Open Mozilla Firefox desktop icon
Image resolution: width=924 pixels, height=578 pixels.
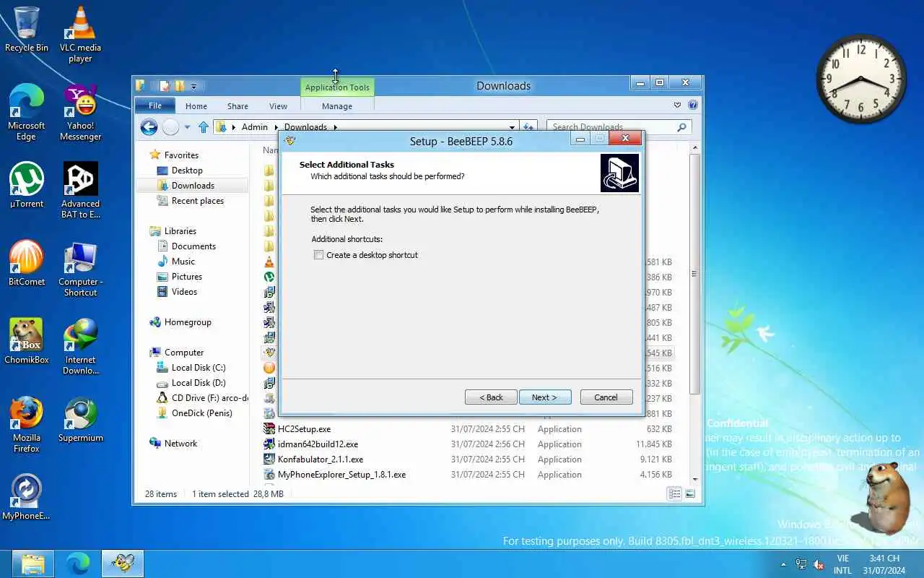[27, 425]
